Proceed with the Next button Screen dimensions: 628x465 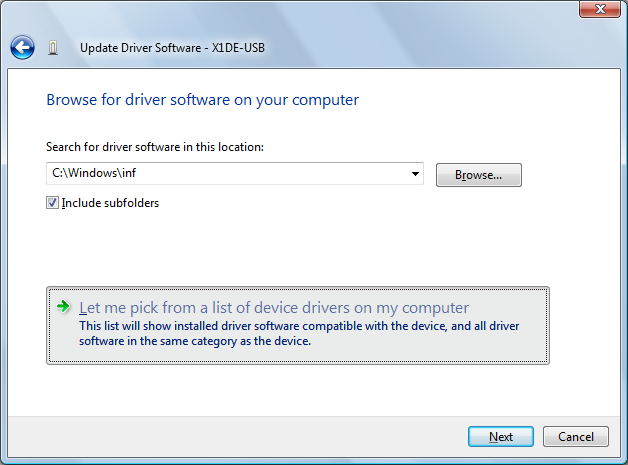(501, 437)
